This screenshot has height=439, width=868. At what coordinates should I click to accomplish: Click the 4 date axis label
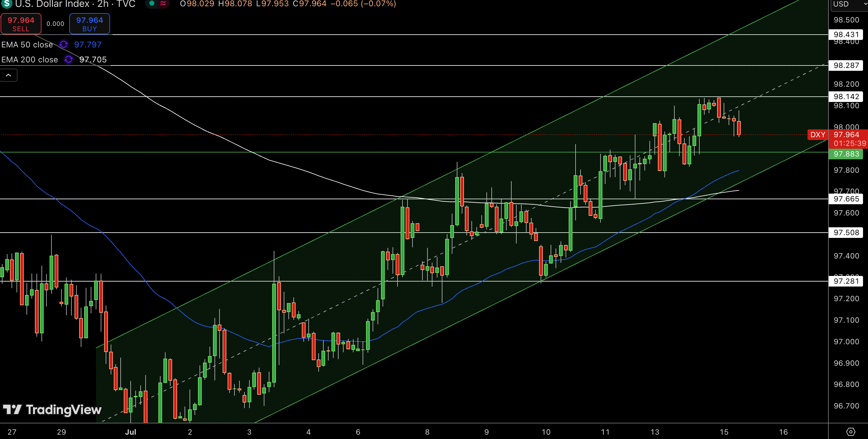[x=308, y=432]
